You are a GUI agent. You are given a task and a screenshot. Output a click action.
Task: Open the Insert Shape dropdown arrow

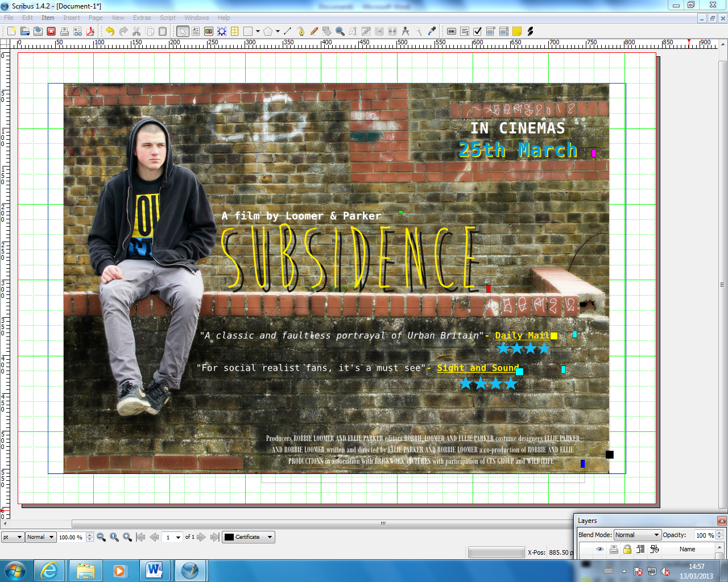point(258,31)
